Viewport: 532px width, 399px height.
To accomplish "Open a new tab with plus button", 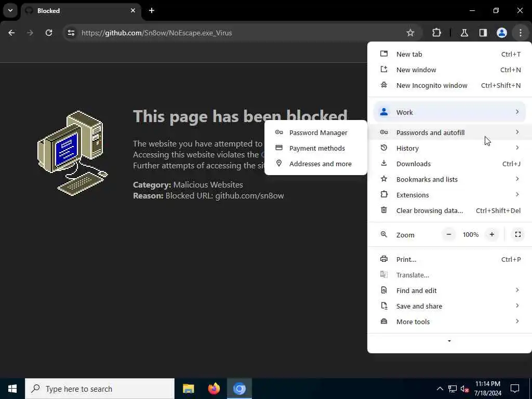I will [x=152, y=10].
